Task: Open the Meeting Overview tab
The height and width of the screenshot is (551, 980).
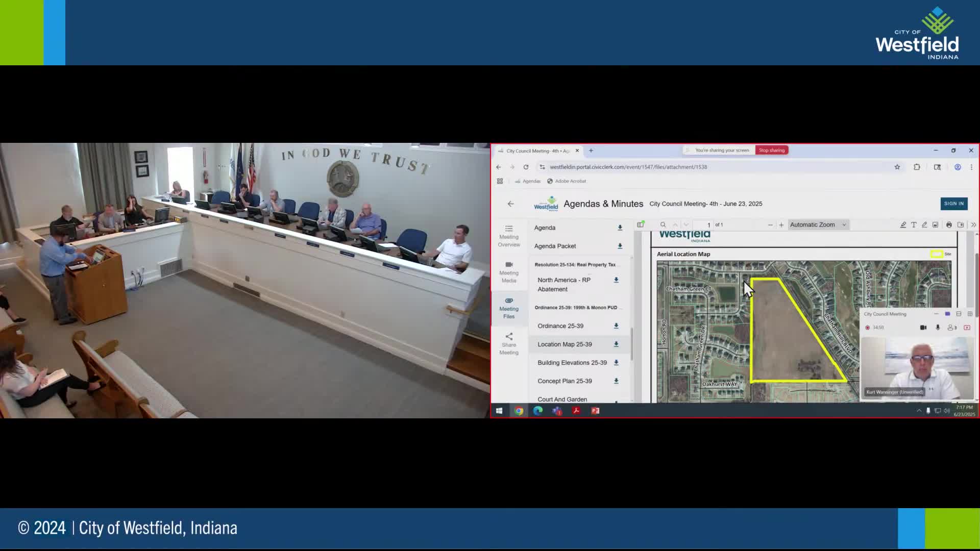Action: tap(509, 236)
